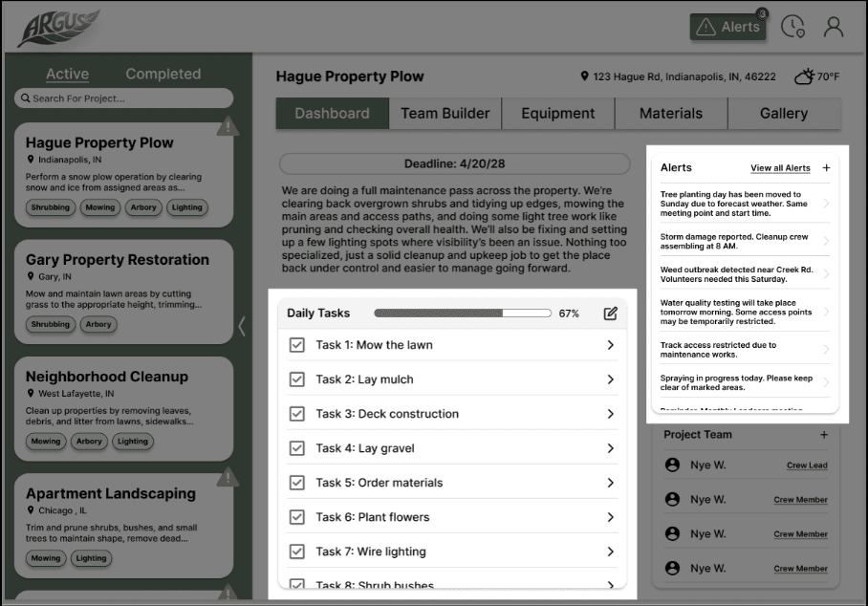Expand Task 7: Wire lighting chevron
868x606 pixels.
[611, 552]
